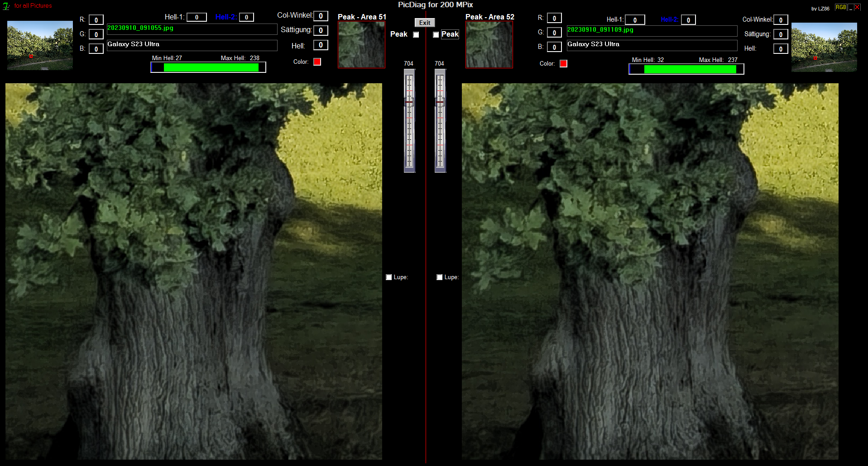Click the left Hell-1 value box
This screenshot has height=466, width=868.
coord(197,17)
